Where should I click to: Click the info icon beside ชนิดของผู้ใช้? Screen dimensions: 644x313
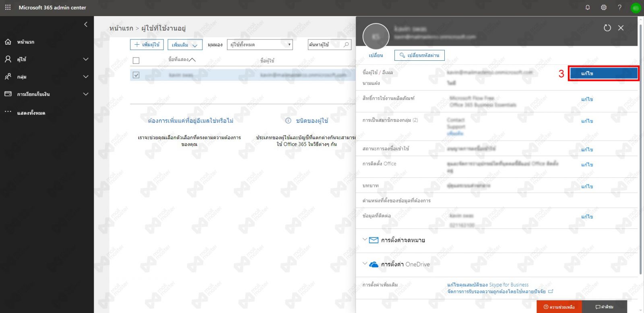(288, 121)
